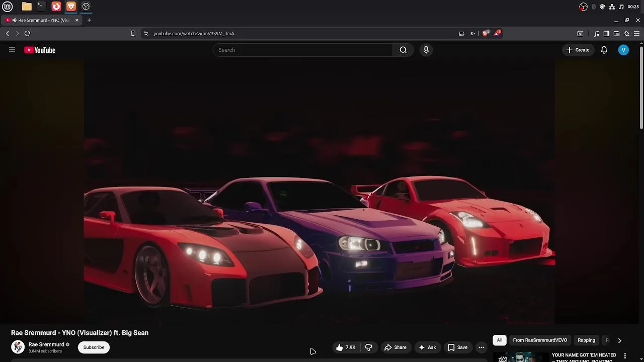644x362 pixels.
Task: Open suggested video three-dot options menu
Action: (626, 356)
